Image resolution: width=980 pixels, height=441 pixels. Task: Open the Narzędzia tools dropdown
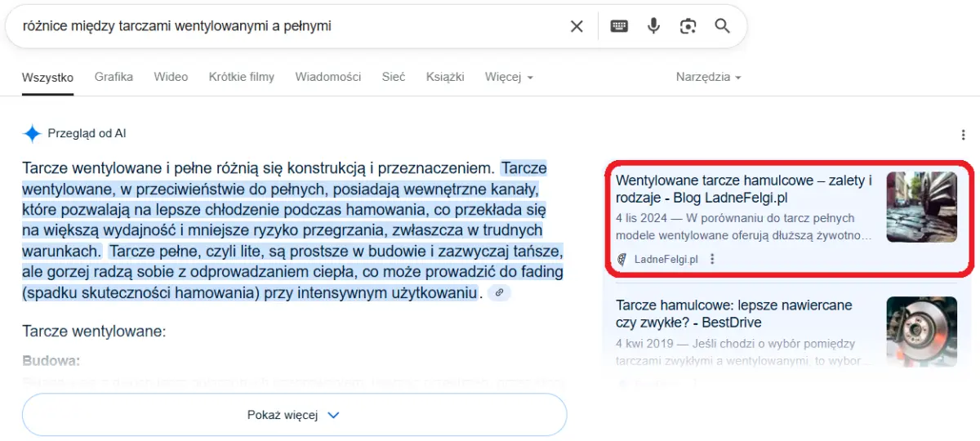pos(708,77)
